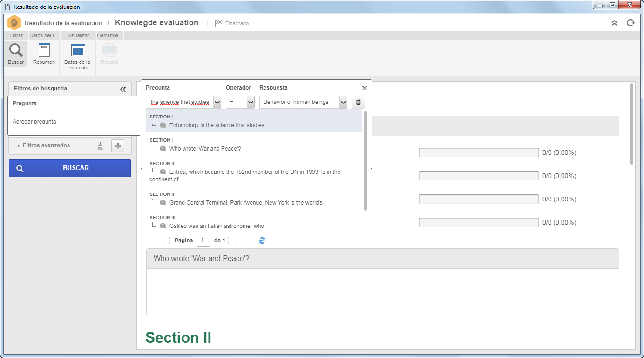Screen dimensions: 644x358
Task: Open the Pregunta dropdown arrow
Action: point(217,102)
